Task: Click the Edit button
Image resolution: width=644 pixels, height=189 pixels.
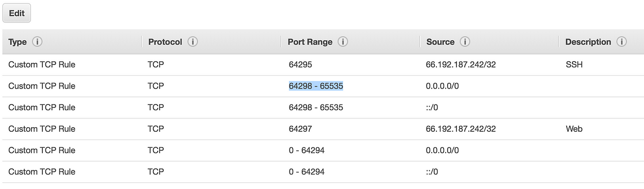Action: 16,13
